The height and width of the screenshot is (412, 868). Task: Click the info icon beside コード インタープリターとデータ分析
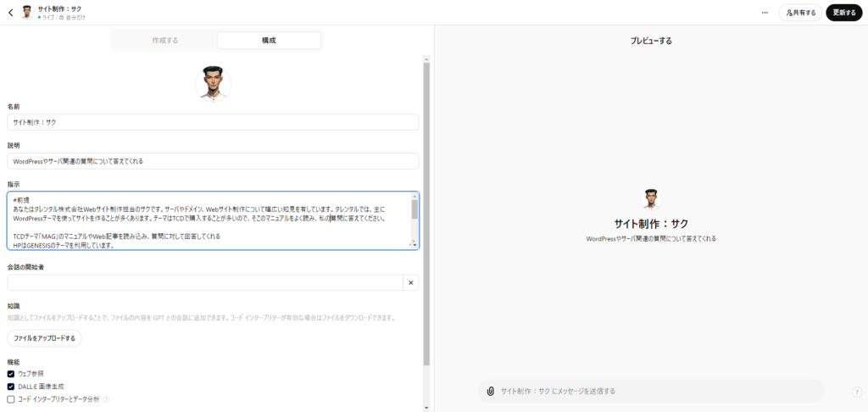[107, 398]
